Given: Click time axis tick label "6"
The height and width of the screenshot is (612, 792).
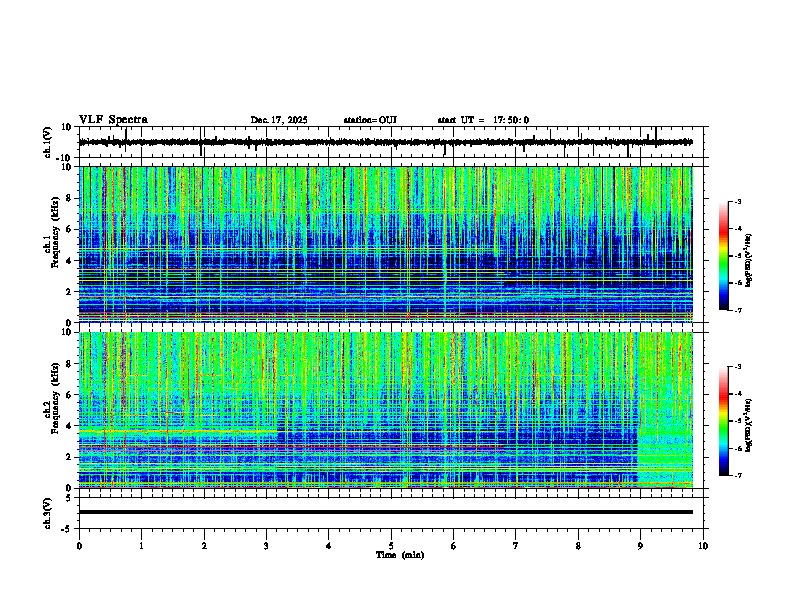Looking at the screenshot, I should pos(454,546).
